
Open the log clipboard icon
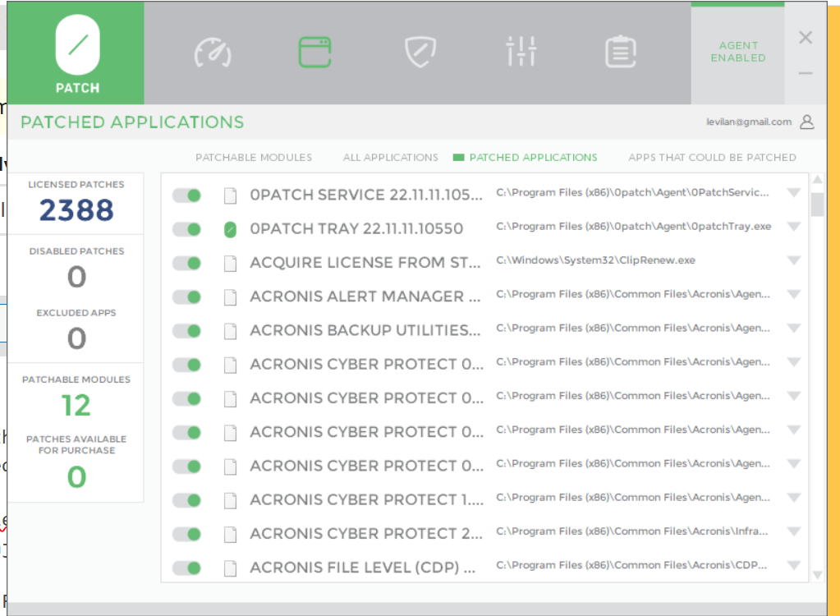(x=621, y=52)
